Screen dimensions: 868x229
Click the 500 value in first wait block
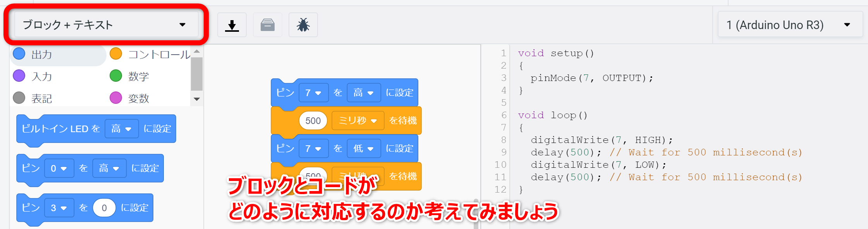point(313,121)
